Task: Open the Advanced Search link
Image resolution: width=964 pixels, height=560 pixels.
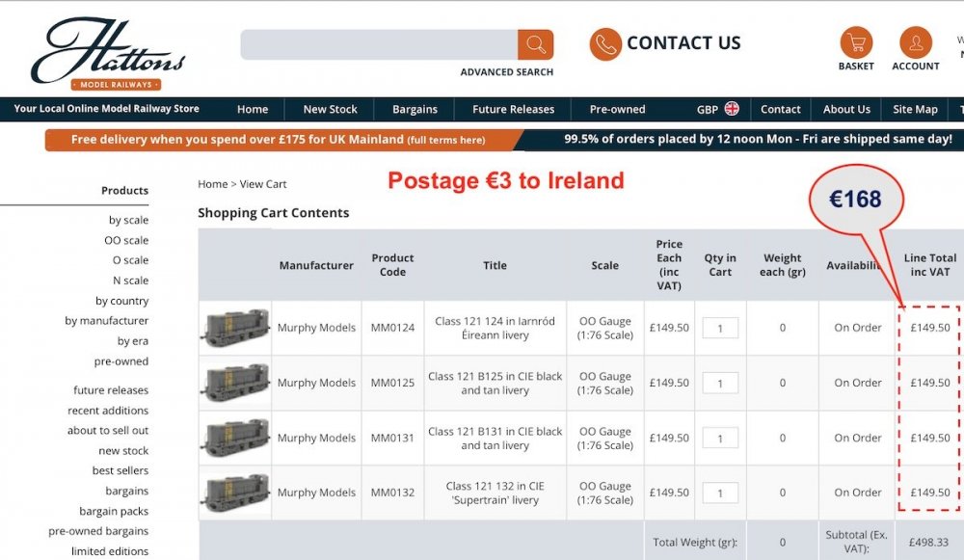Action: pos(506,72)
